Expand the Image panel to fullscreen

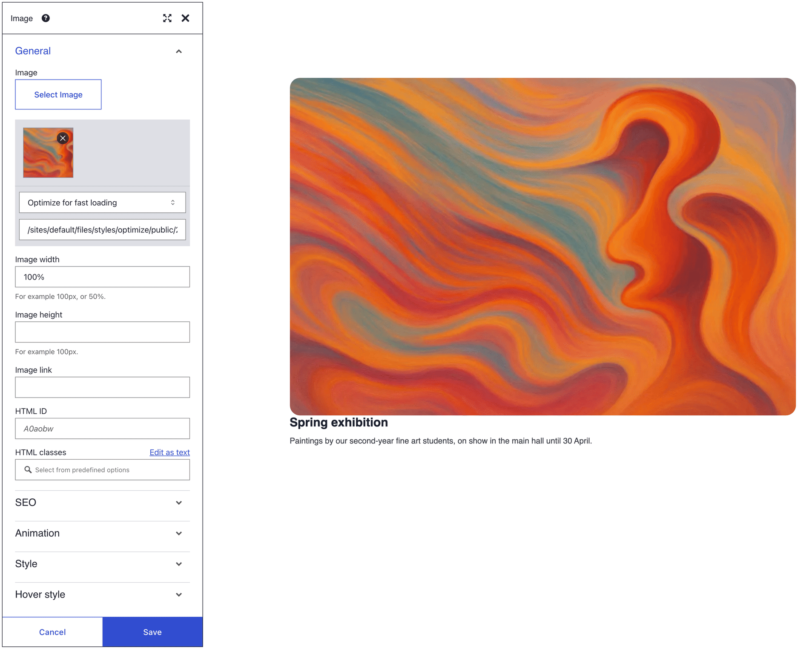click(167, 18)
